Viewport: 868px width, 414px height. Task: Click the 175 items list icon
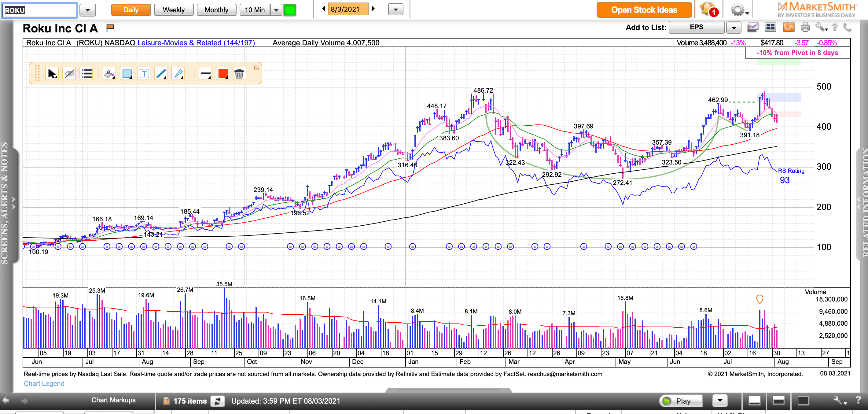click(x=166, y=401)
